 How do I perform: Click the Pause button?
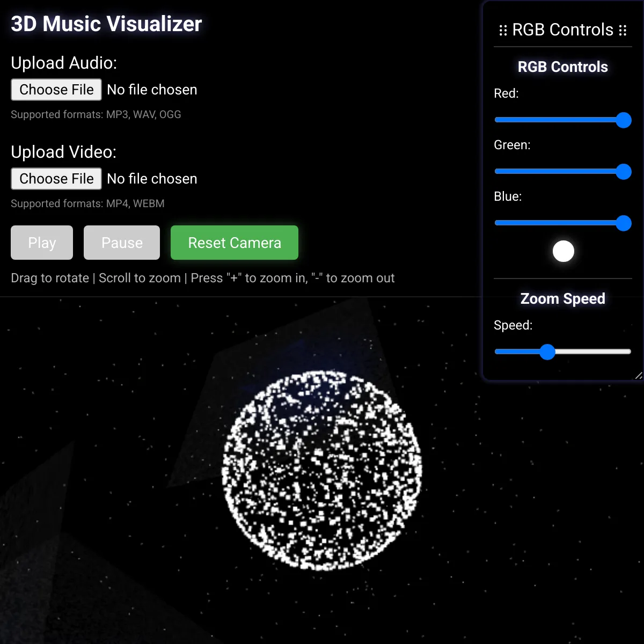point(122,243)
